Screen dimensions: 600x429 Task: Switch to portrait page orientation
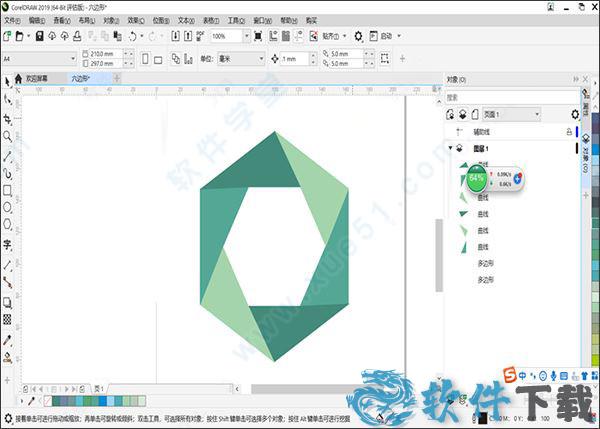pyautogui.click(x=145, y=59)
